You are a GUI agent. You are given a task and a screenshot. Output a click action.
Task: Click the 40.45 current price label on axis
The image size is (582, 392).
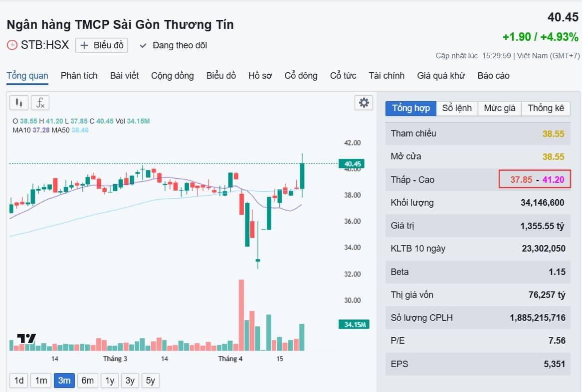click(351, 163)
